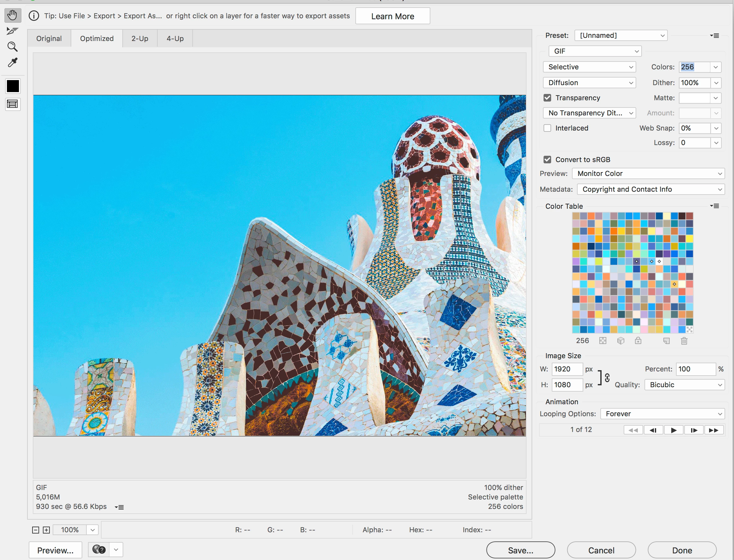The image size is (734, 560).
Task: Click the Save... button
Action: pyautogui.click(x=520, y=550)
